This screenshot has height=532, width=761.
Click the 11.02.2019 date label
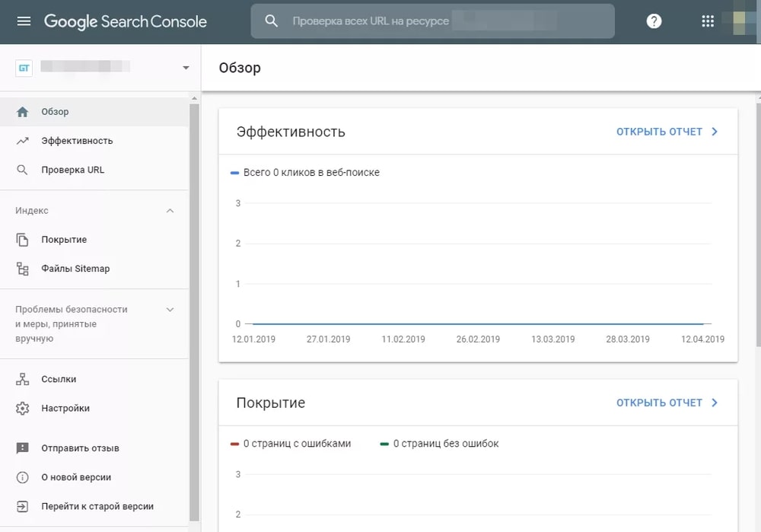(x=403, y=339)
